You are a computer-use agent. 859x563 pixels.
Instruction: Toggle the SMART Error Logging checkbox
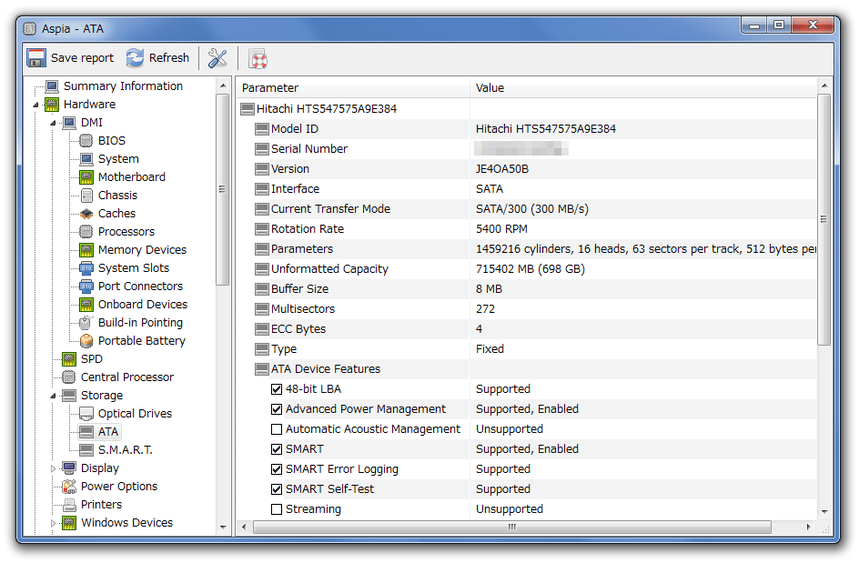tap(277, 469)
